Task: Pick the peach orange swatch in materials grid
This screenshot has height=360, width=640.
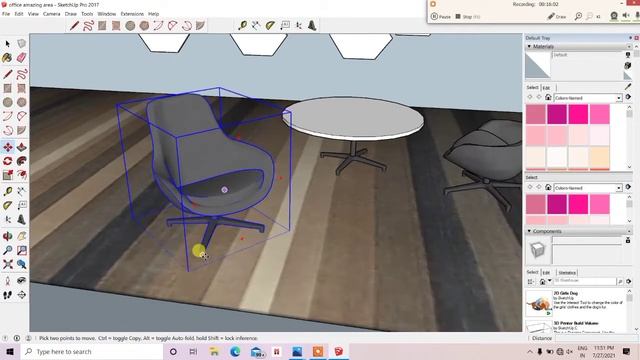Action: (x=600, y=157)
